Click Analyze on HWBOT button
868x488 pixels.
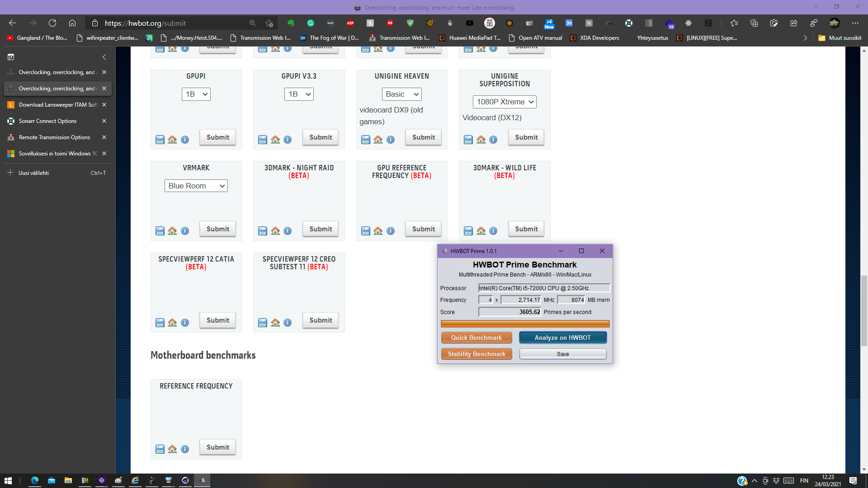(x=563, y=338)
